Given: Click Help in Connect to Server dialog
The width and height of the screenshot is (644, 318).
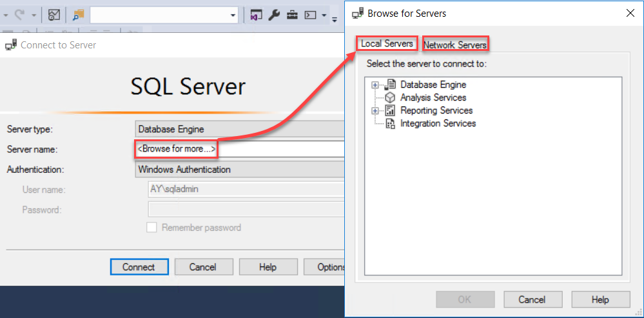Looking at the screenshot, I should 268,267.
